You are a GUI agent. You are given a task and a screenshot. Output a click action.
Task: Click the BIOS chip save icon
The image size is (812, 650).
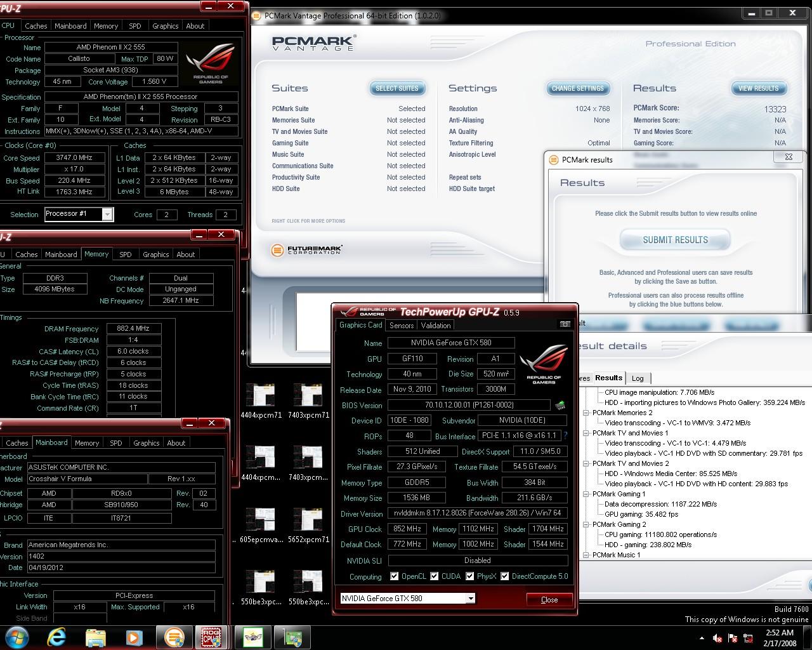coord(560,405)
